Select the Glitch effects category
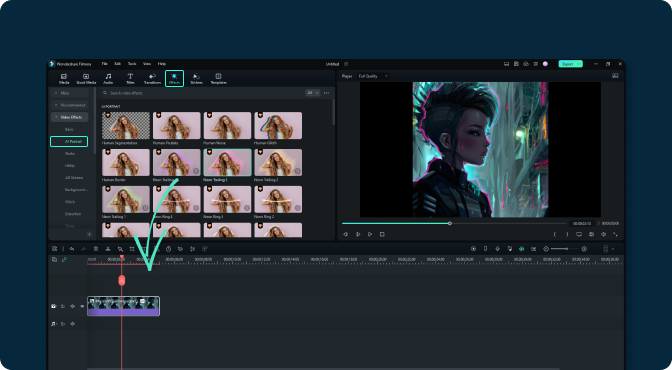 point(70,202)
